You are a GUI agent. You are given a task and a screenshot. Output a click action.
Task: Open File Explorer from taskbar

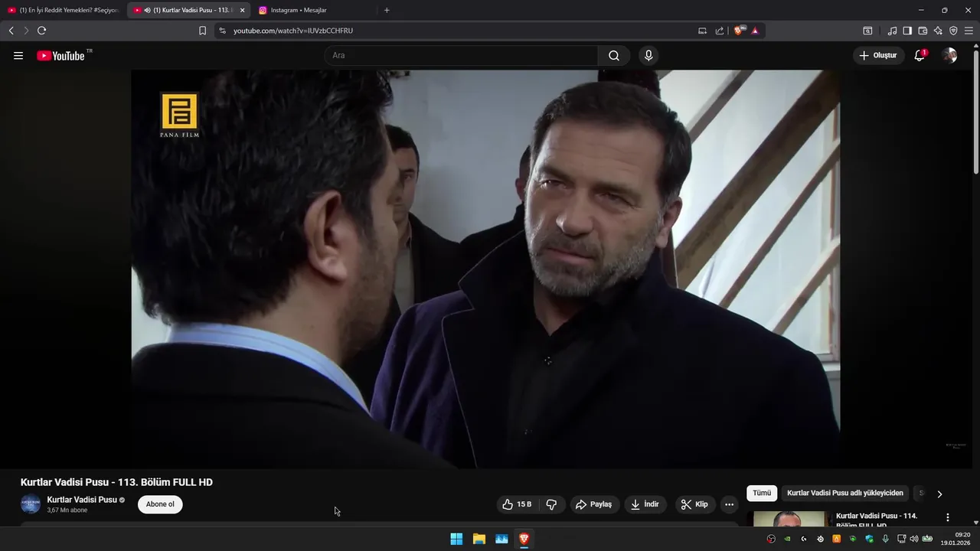pyautogui.click(x=479, y=539)
